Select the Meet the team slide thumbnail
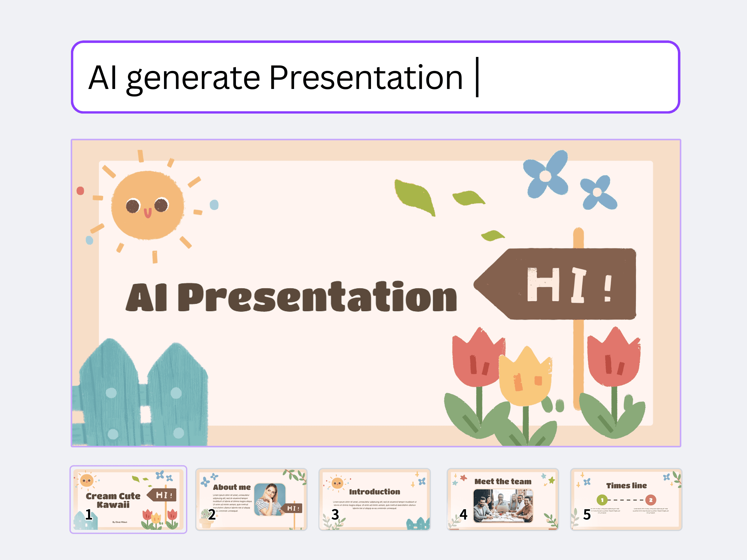 502,499
